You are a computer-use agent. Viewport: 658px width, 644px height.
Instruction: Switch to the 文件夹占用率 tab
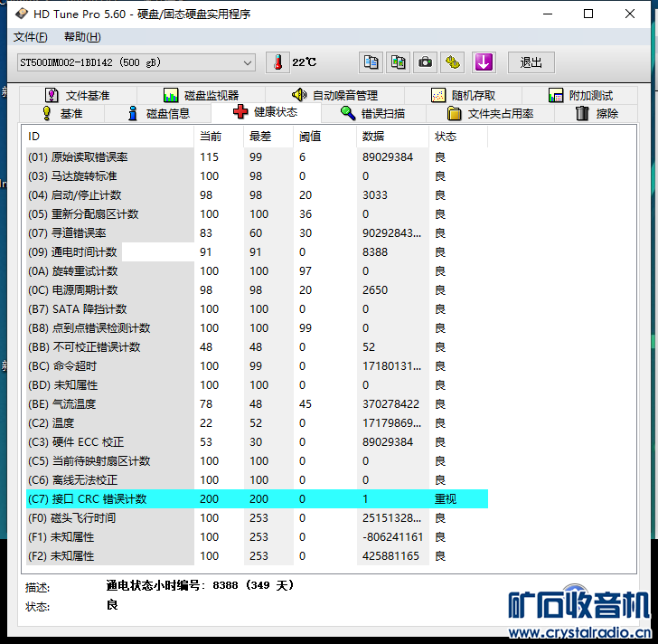tap(490, 113)
